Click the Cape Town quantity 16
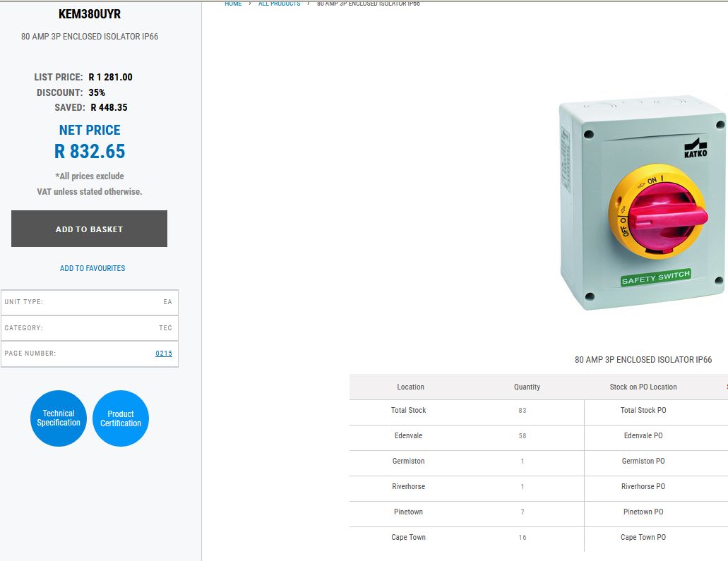This screenshot has width=728, height=561. 523,537
